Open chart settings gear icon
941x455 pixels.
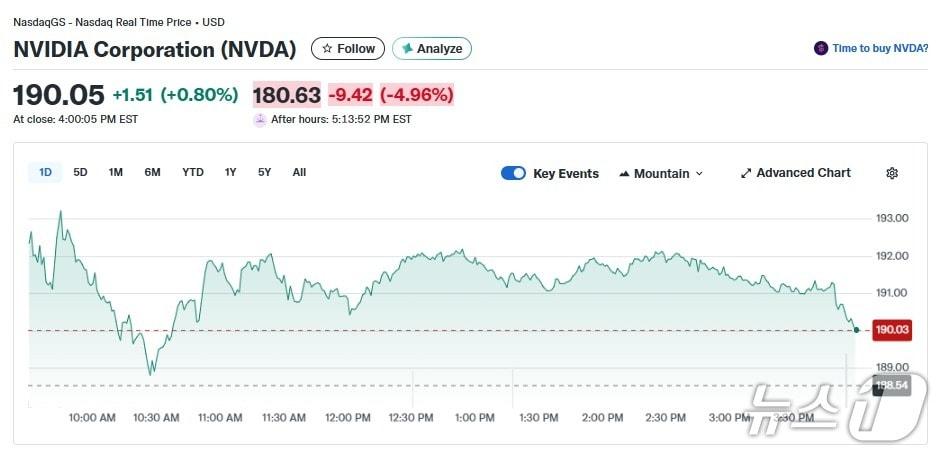(892, 173)
